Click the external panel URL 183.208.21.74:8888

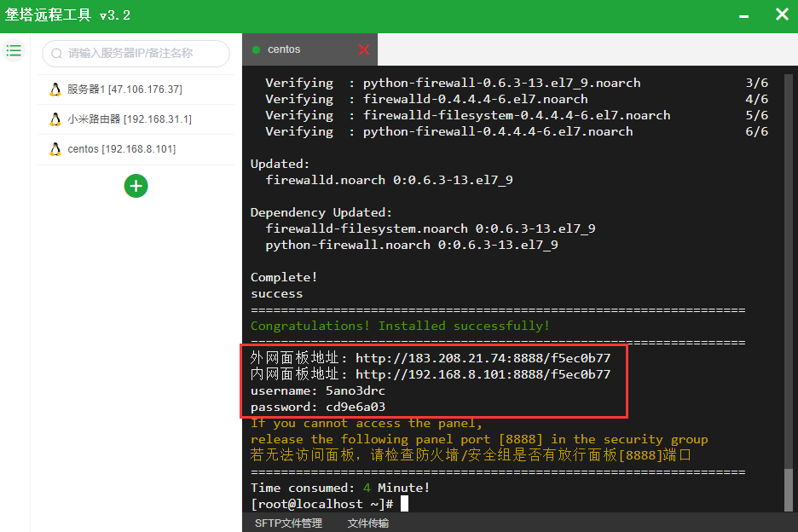[x=483, y=358]
